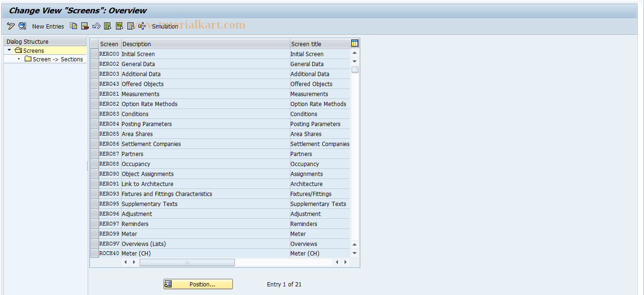Click the Select All icon

pyautogui.click(x=107, y=26)
